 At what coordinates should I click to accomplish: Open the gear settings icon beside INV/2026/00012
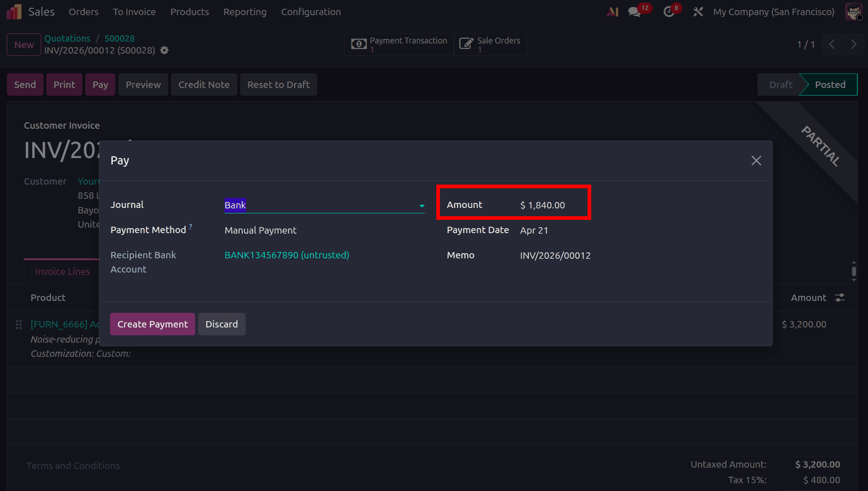[x=164, y=50]
